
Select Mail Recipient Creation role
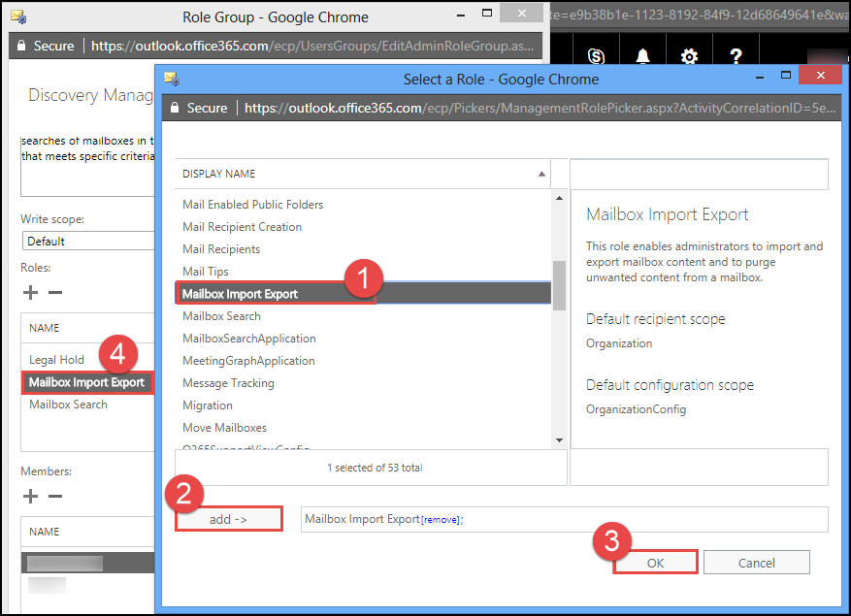point(363,227)
